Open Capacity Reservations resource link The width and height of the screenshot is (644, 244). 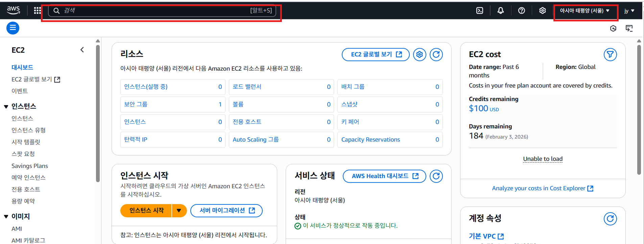point(371,140)
